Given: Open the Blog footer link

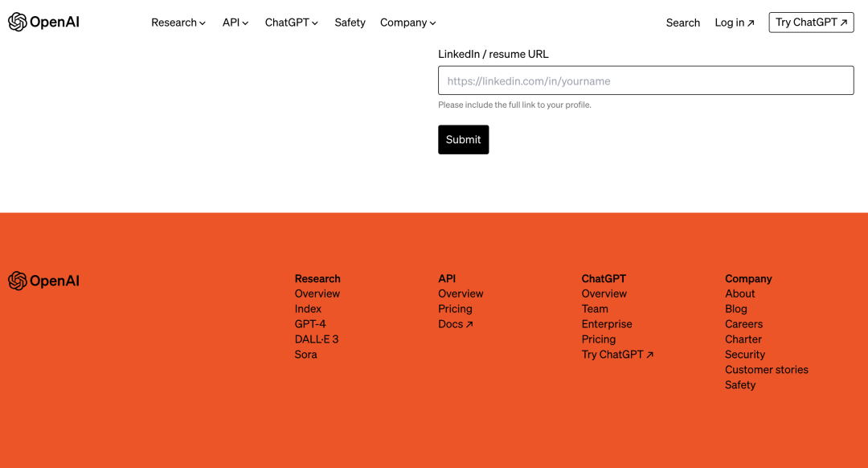Looking at the screenshot, I should click(x=735, y=309).
